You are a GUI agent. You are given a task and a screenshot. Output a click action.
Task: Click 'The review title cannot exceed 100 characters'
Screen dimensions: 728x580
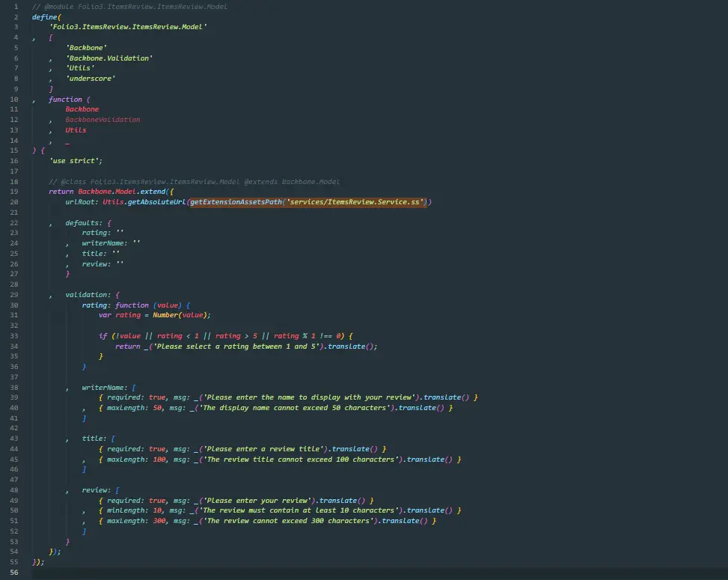point(300,460)
